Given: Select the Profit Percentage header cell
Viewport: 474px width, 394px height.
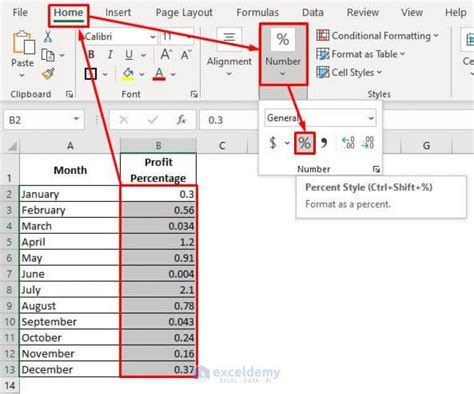Looking at the screenshot, I should click(158, 170).
